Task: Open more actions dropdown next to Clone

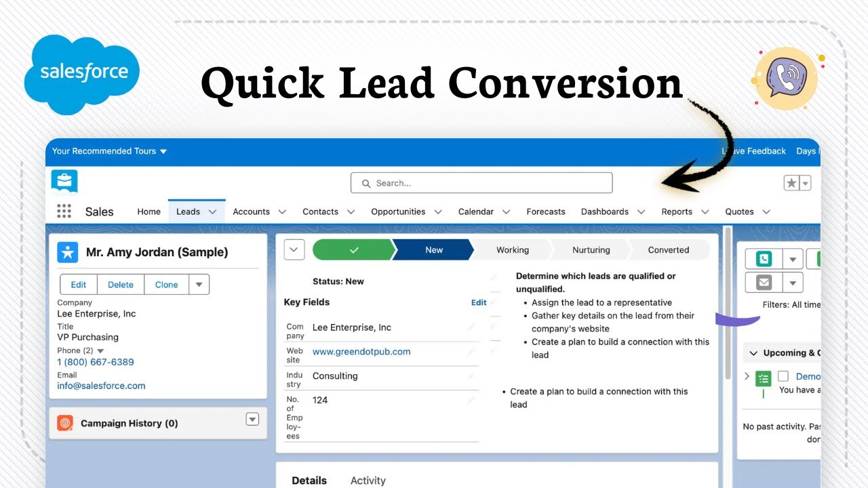Action: [199, 285]
